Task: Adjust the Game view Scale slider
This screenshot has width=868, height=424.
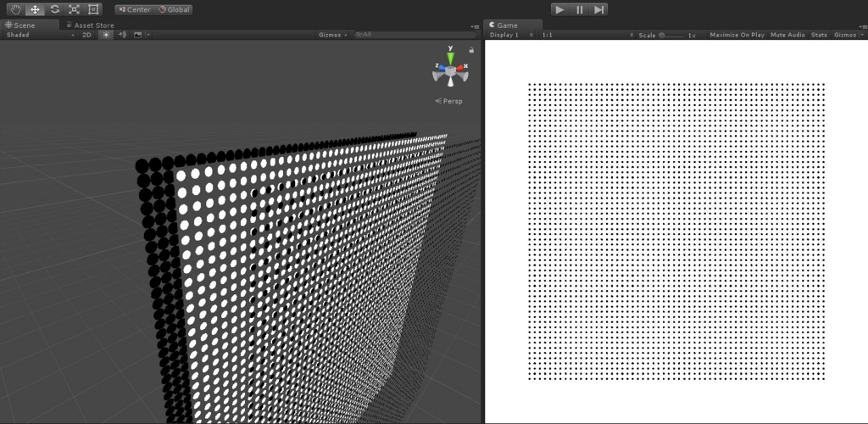Action: [x=671, y=36]
